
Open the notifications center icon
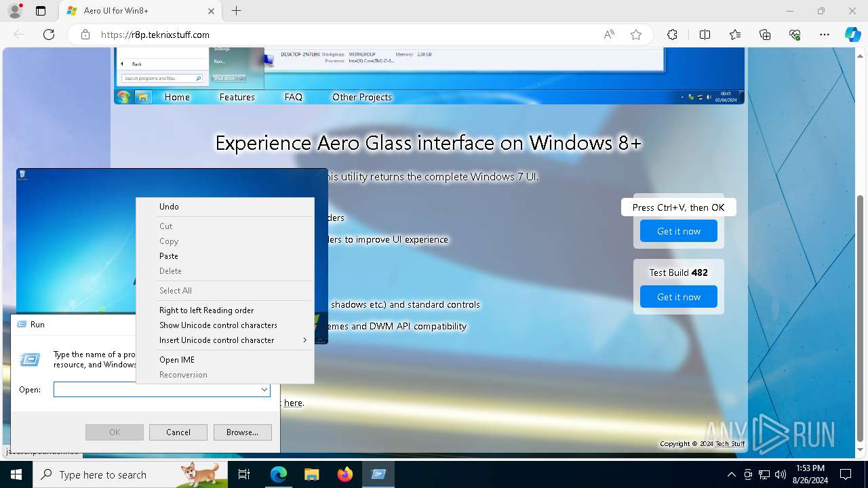click(x=846, y=474)
